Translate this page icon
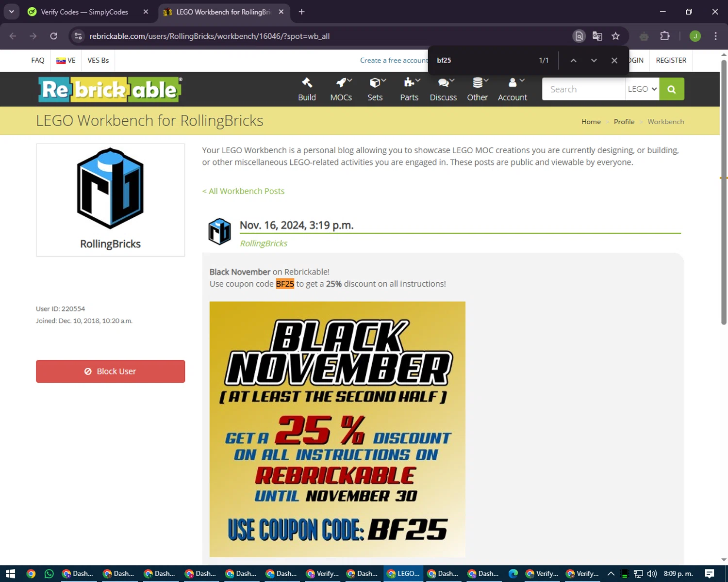 coord(597,36)
